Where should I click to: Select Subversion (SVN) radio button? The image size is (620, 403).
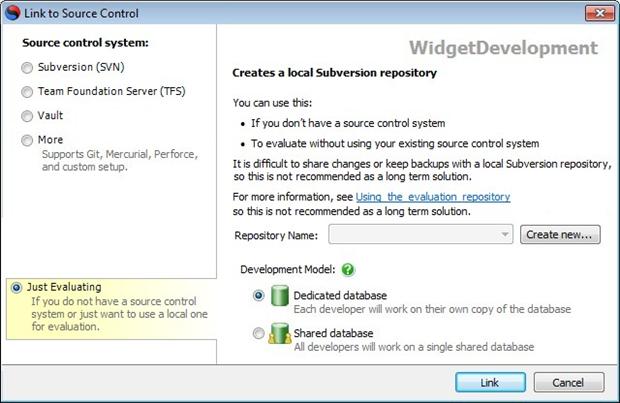click(x=27, y=68)
